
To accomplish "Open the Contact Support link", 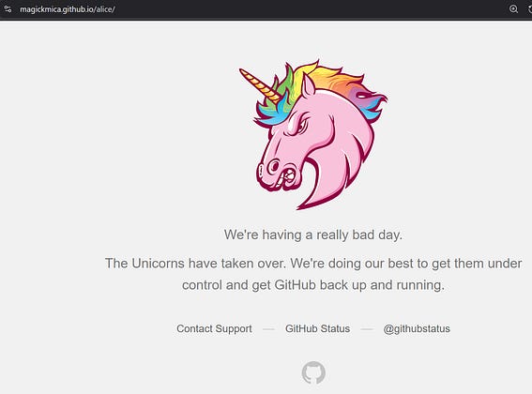I will [x=214, y=328].
